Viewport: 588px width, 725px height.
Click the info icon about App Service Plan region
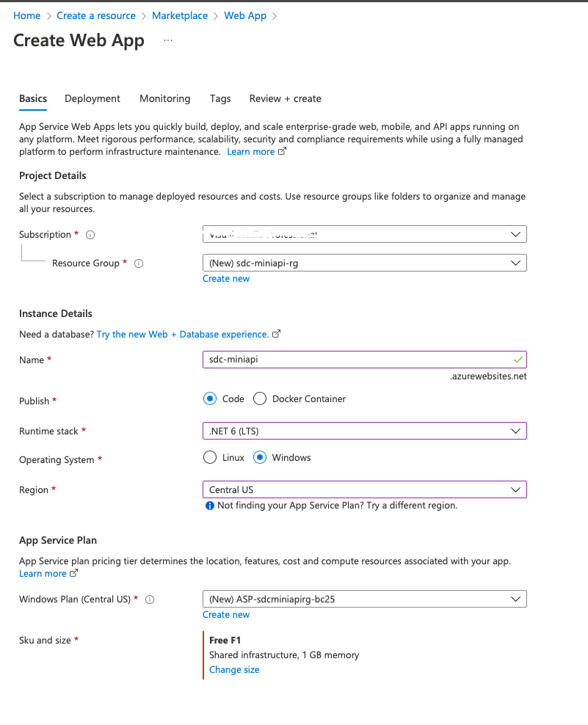point(208,506)
